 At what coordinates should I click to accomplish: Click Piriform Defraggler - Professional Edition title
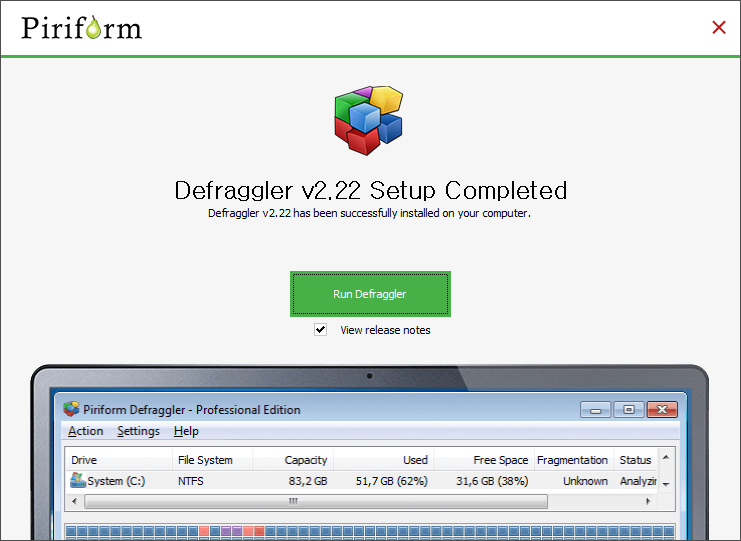(192, 410)
